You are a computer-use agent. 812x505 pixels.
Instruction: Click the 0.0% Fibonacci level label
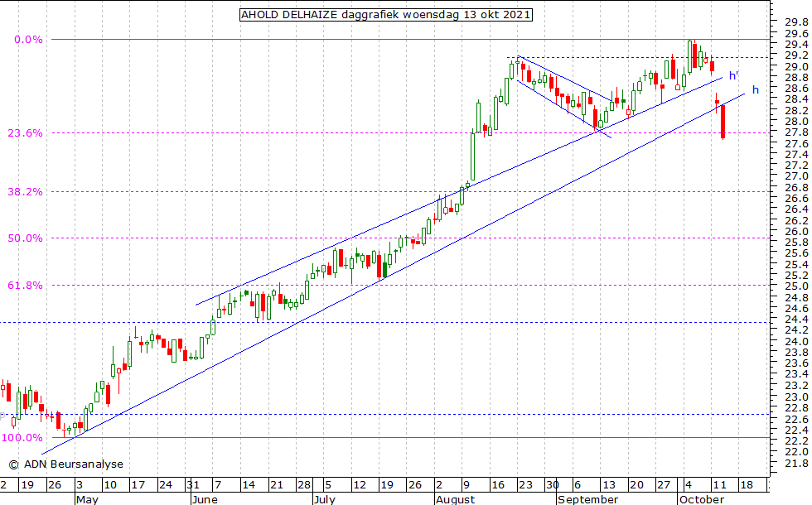28,40
